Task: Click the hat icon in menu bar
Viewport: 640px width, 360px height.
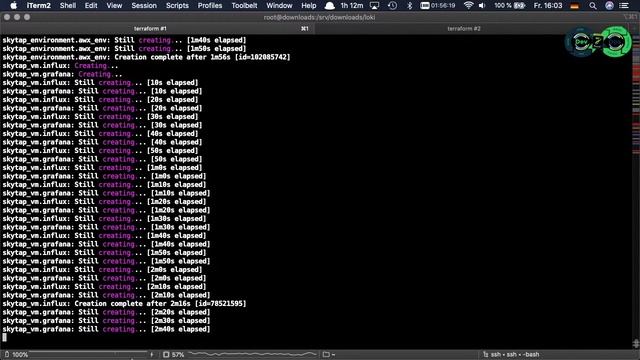Action: pyautogui.click(x=329, y=6)
